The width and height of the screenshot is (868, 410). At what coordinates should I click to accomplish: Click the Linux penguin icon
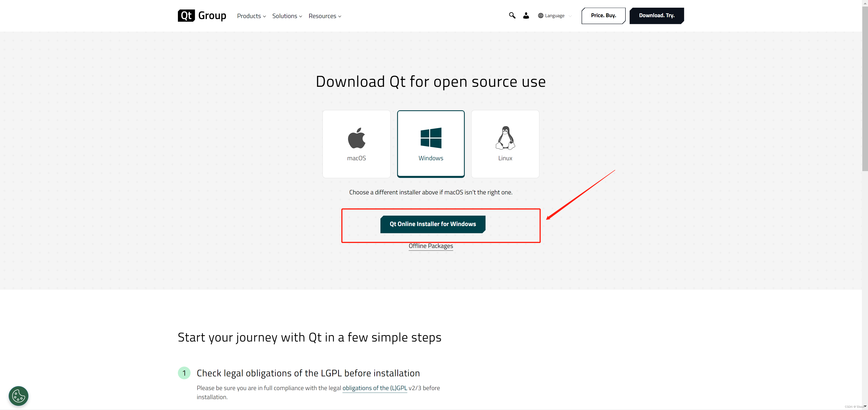coord(505,138)
